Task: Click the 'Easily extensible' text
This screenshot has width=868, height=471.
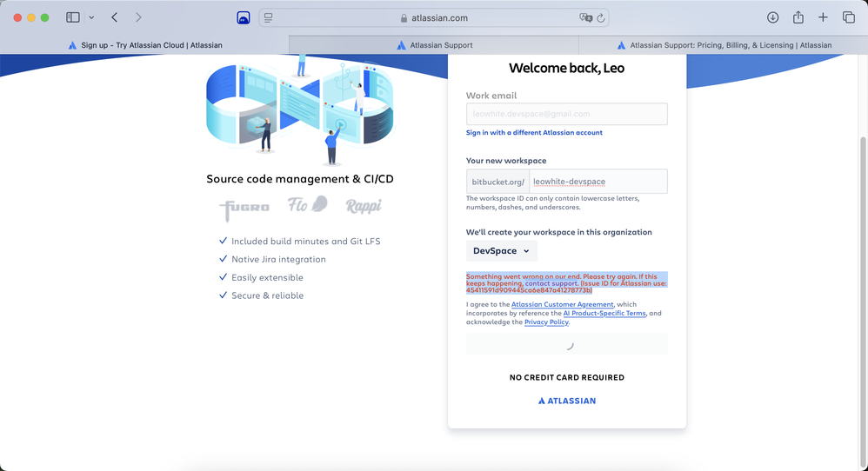Action: coord(267,277)
